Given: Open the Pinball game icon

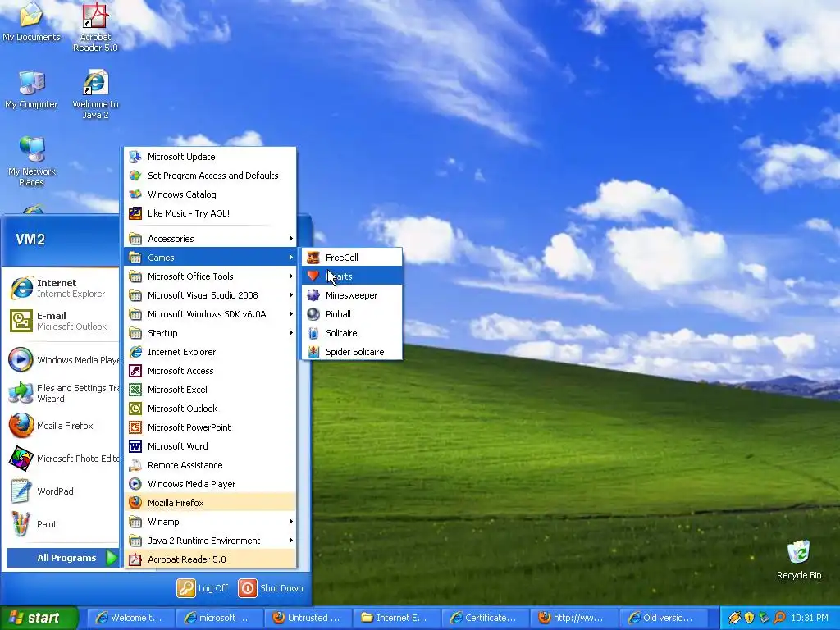Looking at the screenshot, I should pyautogui.click(x=313, y=314).
